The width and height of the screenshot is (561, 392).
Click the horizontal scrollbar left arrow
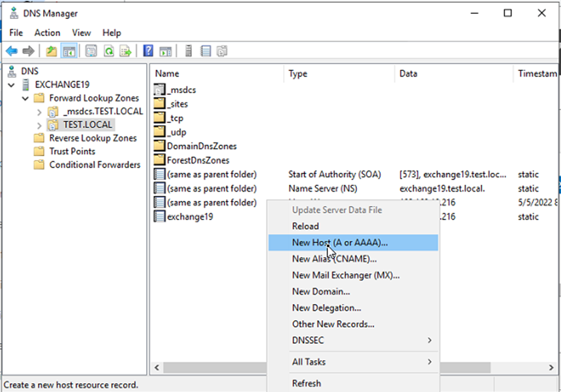(x=157, y=368)
